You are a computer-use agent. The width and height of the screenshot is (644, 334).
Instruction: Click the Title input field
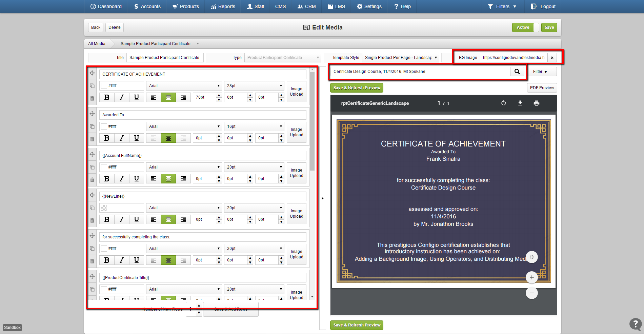coord(165,58)
